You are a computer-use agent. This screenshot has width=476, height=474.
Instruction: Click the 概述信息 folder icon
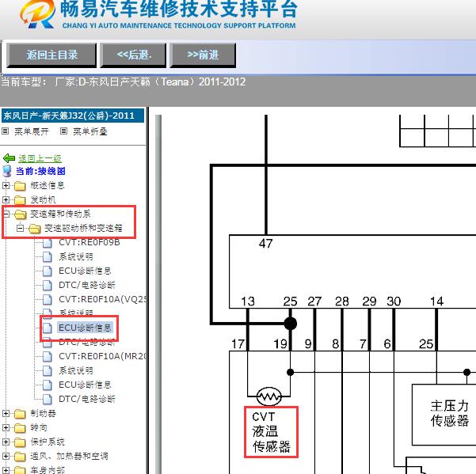(20, 186)
